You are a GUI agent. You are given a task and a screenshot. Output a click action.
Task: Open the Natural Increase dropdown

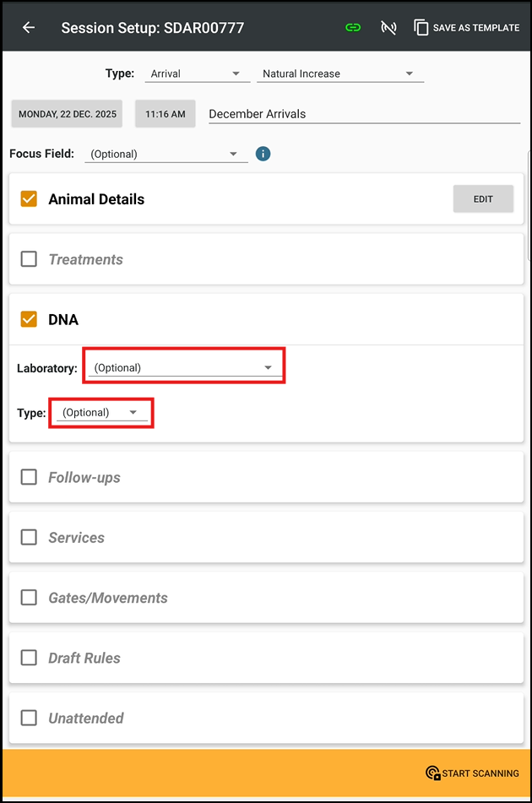[339, 74]
